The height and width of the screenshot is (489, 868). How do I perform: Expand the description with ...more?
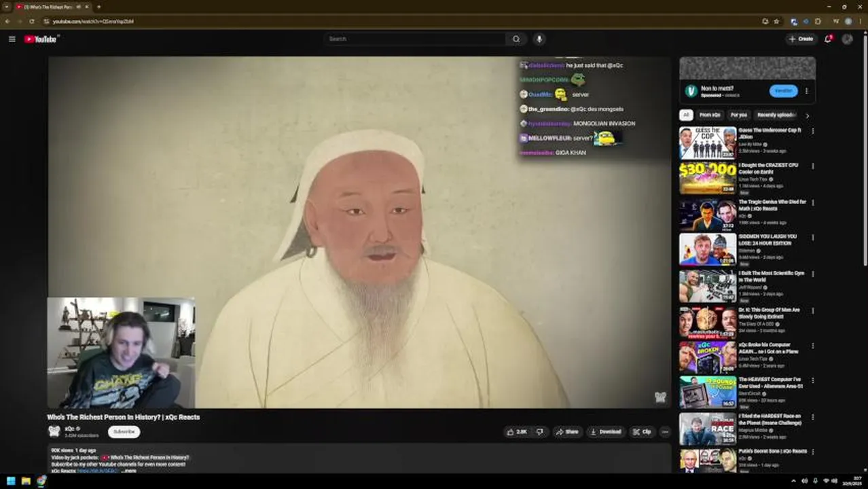tap(129, 471)
